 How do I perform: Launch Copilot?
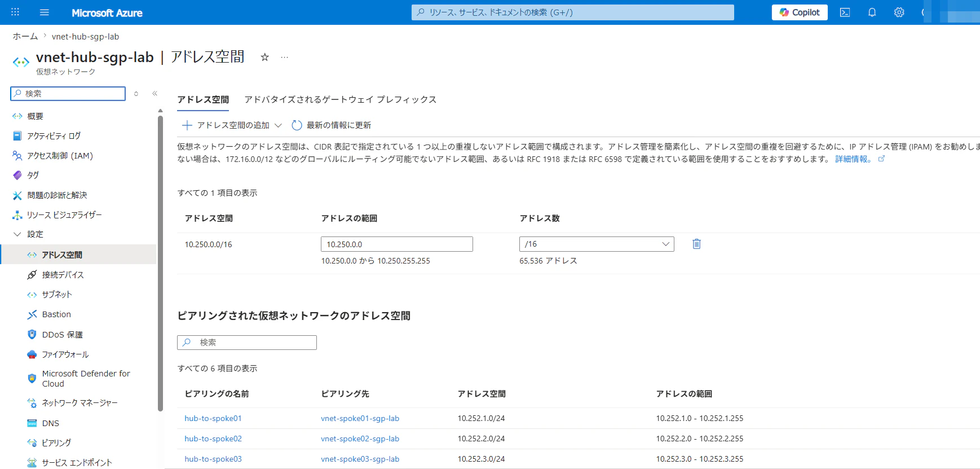tap(800, 12)
